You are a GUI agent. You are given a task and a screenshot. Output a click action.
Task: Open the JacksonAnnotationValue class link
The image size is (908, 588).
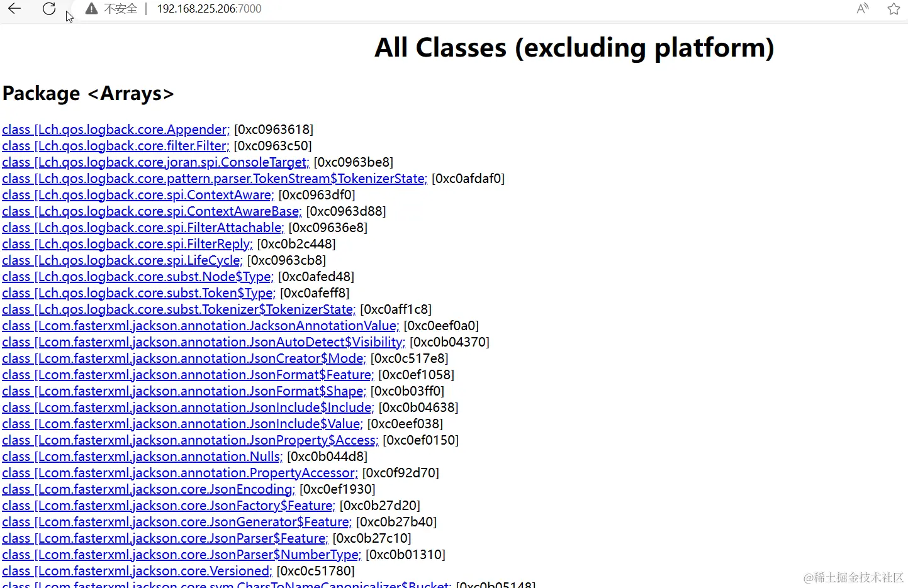point(201,326)
